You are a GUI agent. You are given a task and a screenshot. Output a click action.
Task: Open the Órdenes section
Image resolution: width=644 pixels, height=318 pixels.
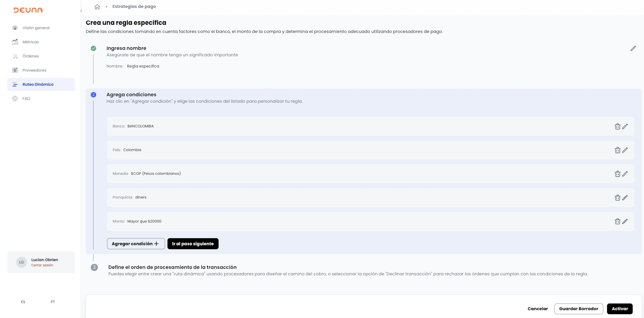coord(30,56)
